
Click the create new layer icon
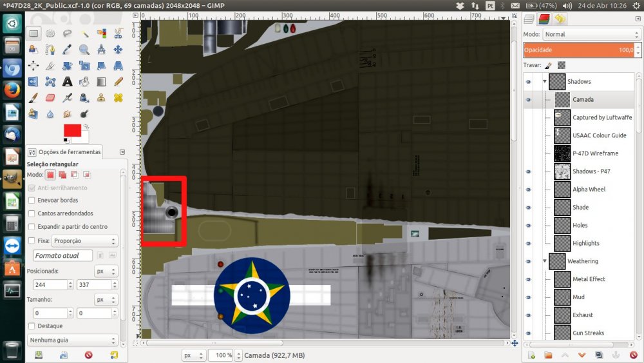531,355
